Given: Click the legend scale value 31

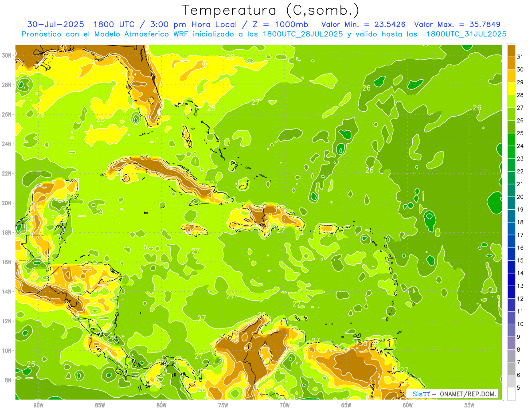Looking at the screenshot, I should coord(520,56).
